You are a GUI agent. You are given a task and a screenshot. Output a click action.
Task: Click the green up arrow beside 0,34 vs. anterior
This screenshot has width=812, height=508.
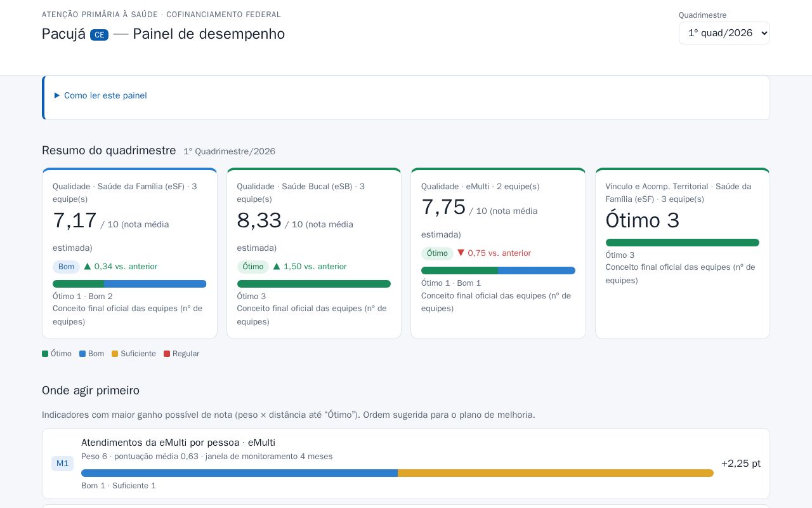tap(88, 267)
